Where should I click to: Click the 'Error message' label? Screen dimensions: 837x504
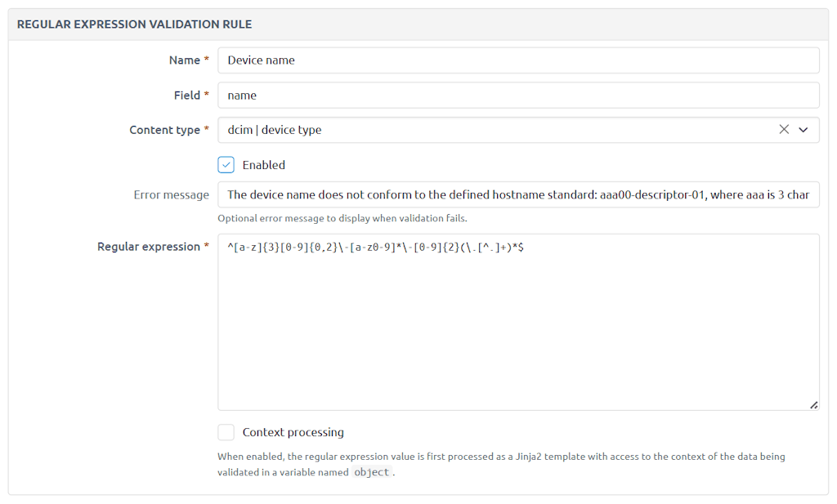pyautogui.click(x=171, y=195)
